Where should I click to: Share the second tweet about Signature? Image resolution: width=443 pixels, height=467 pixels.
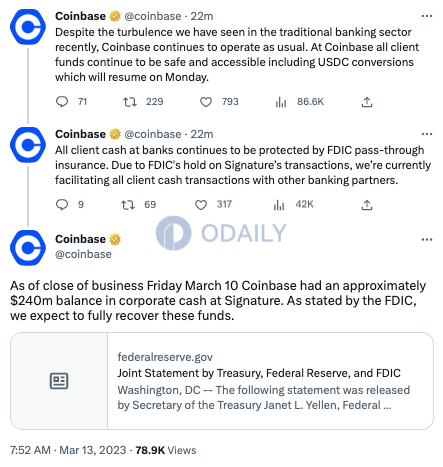pyautogui.click(x=367, y=204)
